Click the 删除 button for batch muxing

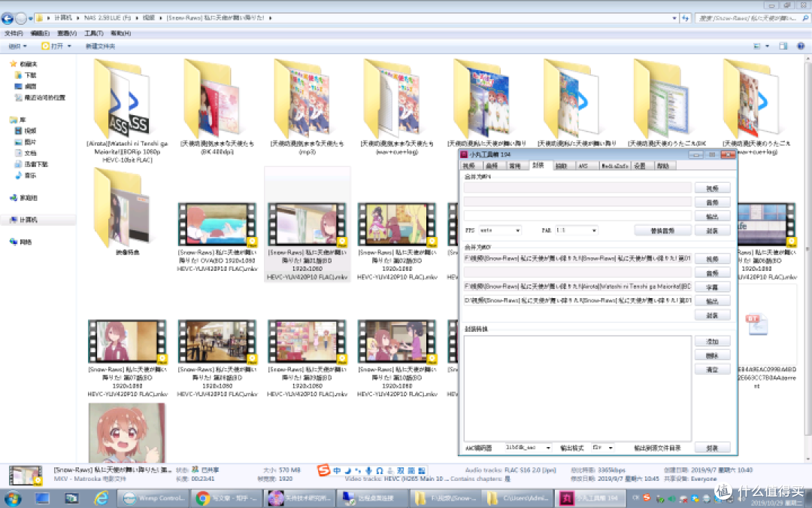point(712,355)
